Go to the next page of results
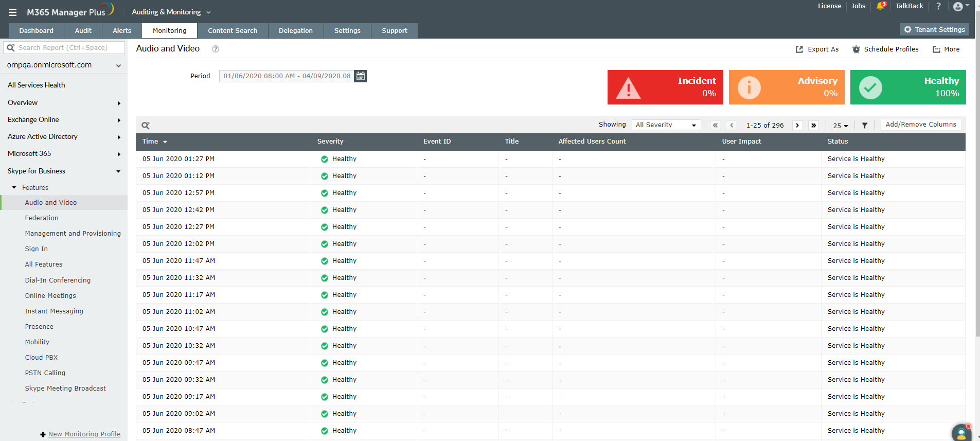The image size is (980, 441). point(797,125)
